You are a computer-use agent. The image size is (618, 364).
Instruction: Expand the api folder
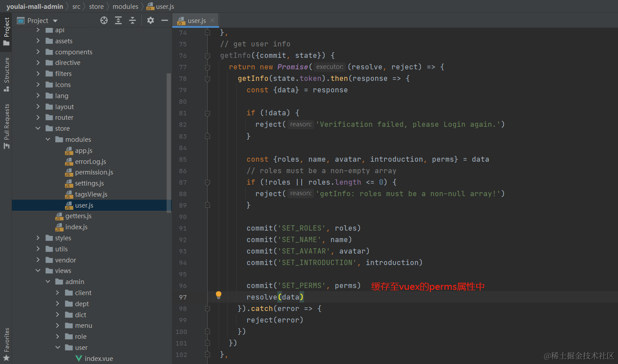(x=38, y=30)
